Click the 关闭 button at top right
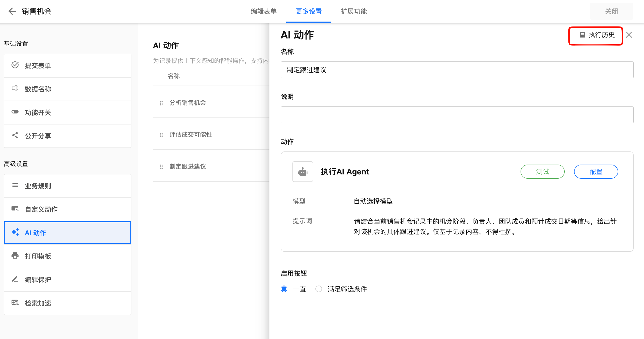 point(611,11)
